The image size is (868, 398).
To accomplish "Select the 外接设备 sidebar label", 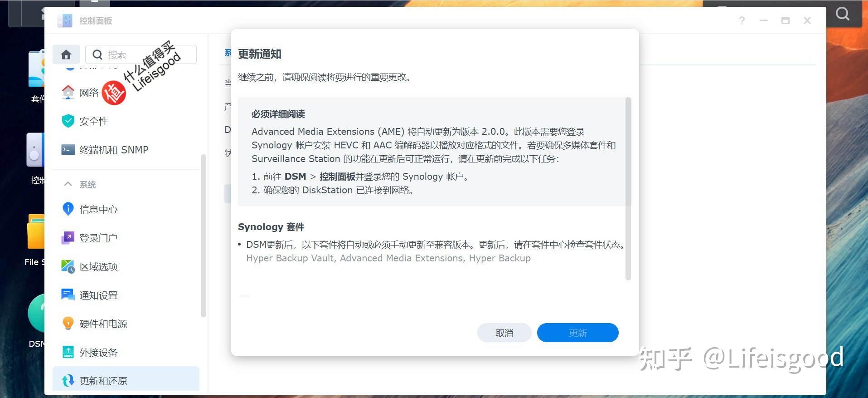I will point(98,353).
